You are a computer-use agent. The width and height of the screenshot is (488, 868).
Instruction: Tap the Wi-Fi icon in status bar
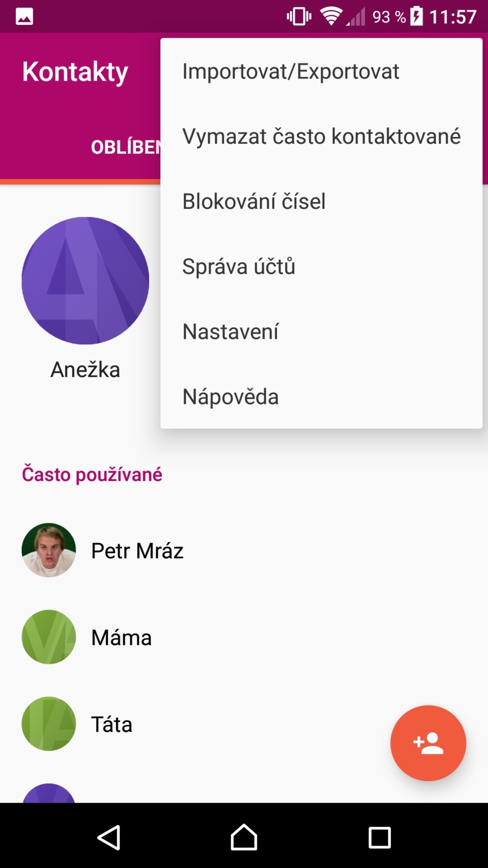(331, 16)
